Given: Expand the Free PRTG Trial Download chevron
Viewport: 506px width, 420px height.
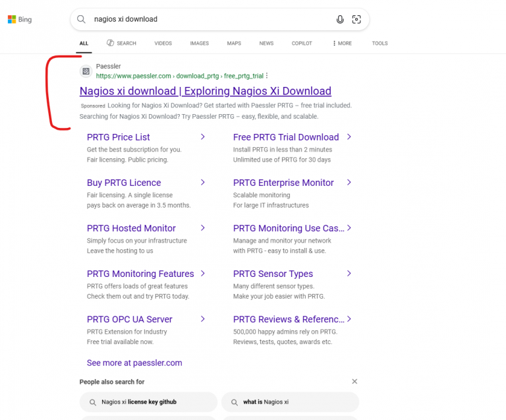Looking at the screenshot, I should coord(349,137).
